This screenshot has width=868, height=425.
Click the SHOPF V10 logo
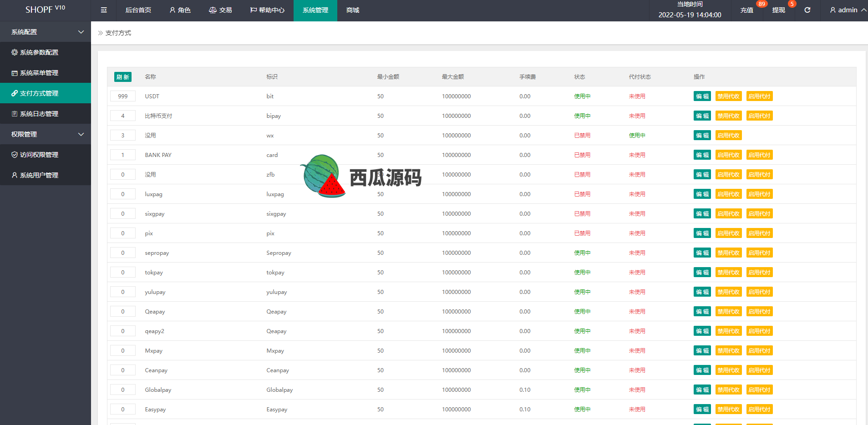point(46,10)
